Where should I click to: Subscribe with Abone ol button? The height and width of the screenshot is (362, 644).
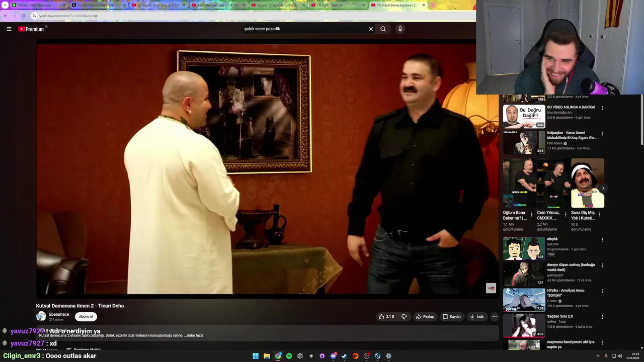point(86,317)
